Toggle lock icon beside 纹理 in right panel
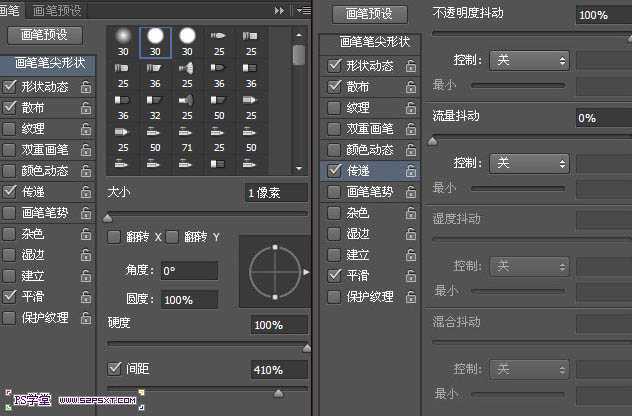 411,108
